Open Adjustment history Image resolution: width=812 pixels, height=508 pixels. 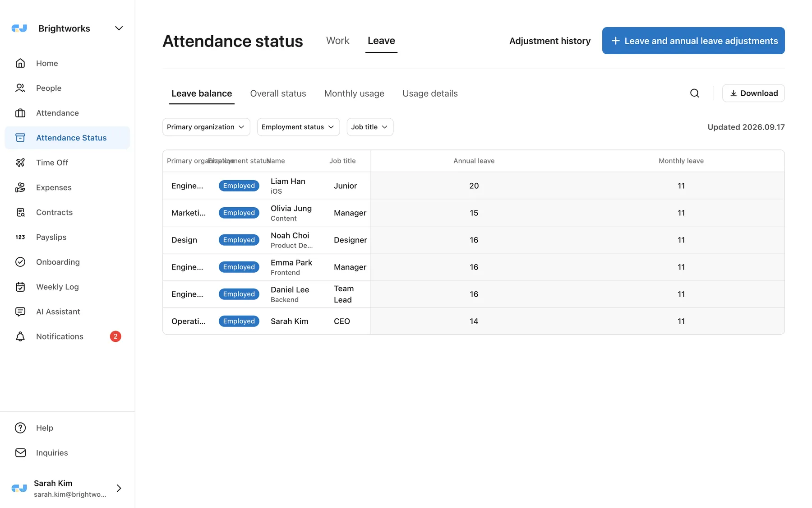[550, 41]
